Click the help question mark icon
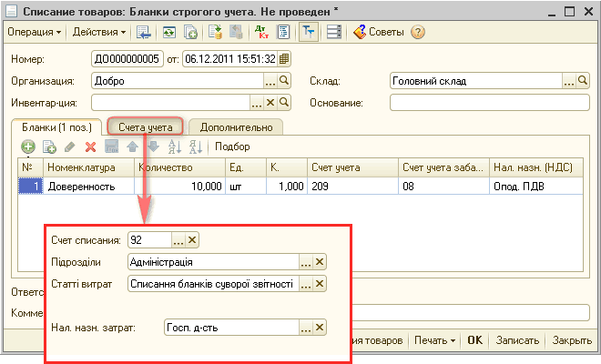Screen dimensions: 601x364 coord(418,32)
